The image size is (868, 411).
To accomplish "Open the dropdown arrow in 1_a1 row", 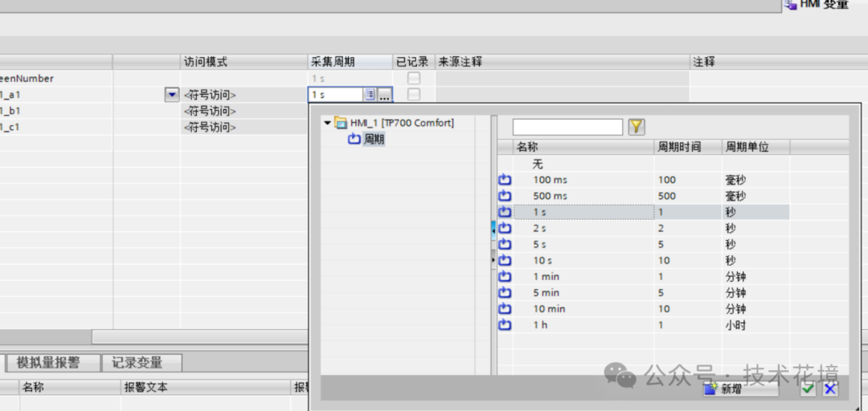I will (x=172, y=95).
